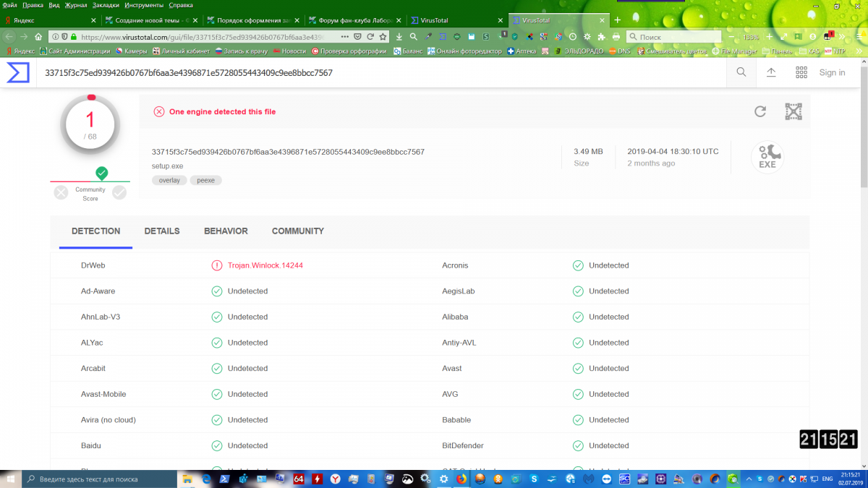Open the Смешиватель цветов bookmark

(x=671, y=51)
